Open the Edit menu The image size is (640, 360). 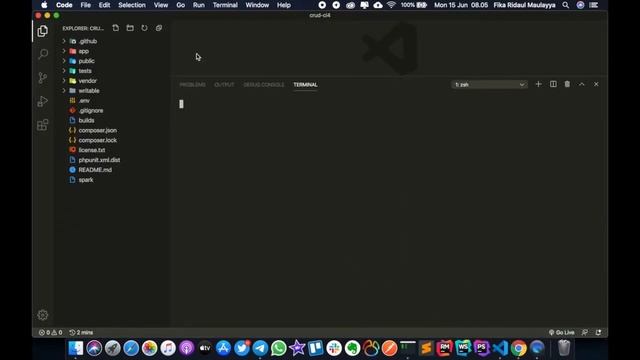click(104, 5)
